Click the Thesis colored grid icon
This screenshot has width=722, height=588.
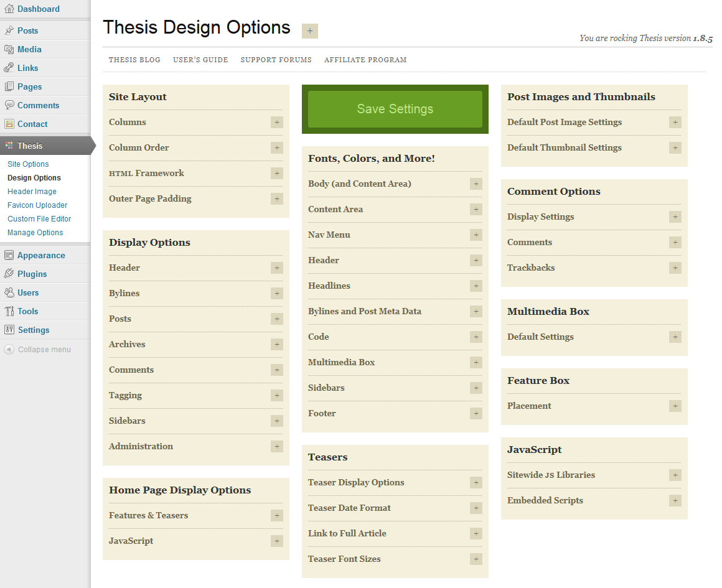(x=9, y=146)
